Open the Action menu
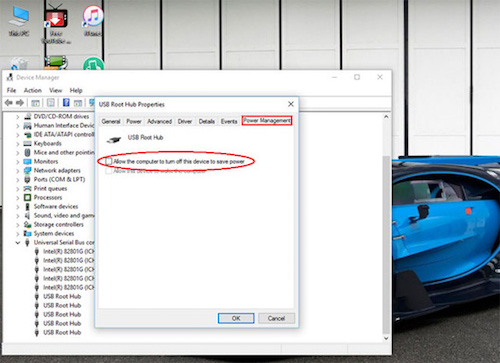Image resolution: width=500 pixels, height=363 pixels. pos(33,90)
